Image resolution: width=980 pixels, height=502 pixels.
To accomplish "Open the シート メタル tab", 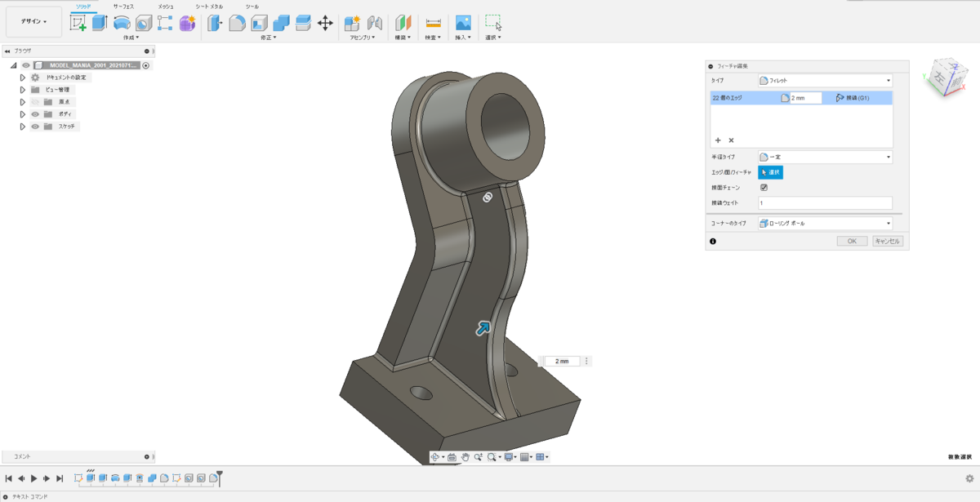I will (x=208, y=7).
